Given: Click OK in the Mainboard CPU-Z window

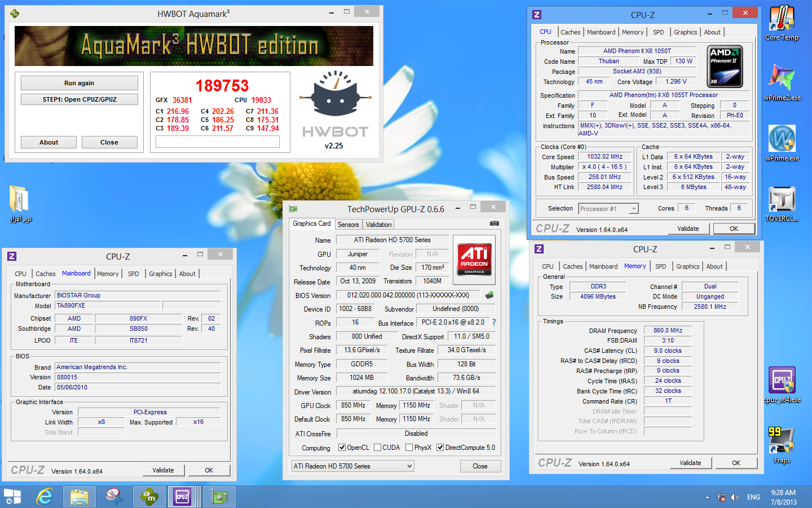Looking at the screenshot, I should (x=209, y=470).
